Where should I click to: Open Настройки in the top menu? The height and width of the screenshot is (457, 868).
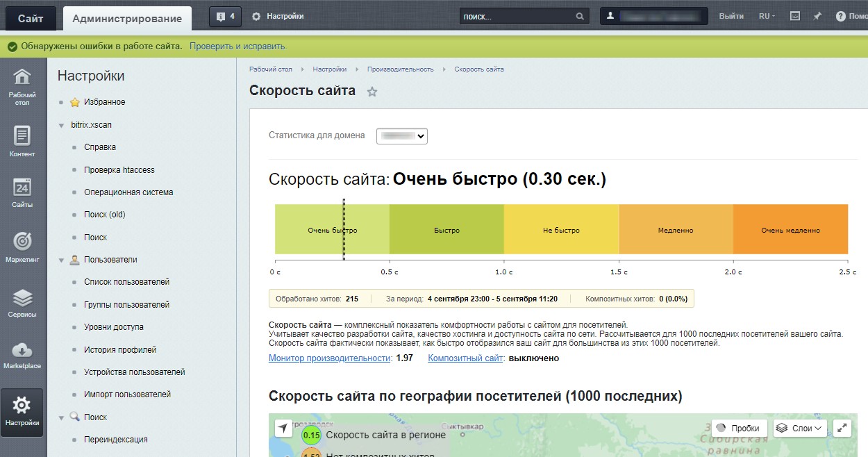pos(278,16)
